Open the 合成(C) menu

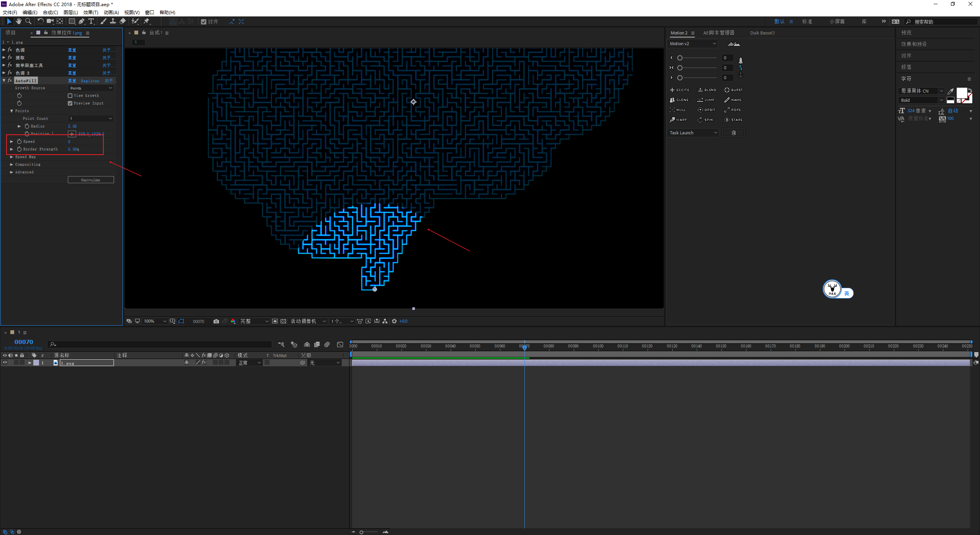click(x=51, y=12)
